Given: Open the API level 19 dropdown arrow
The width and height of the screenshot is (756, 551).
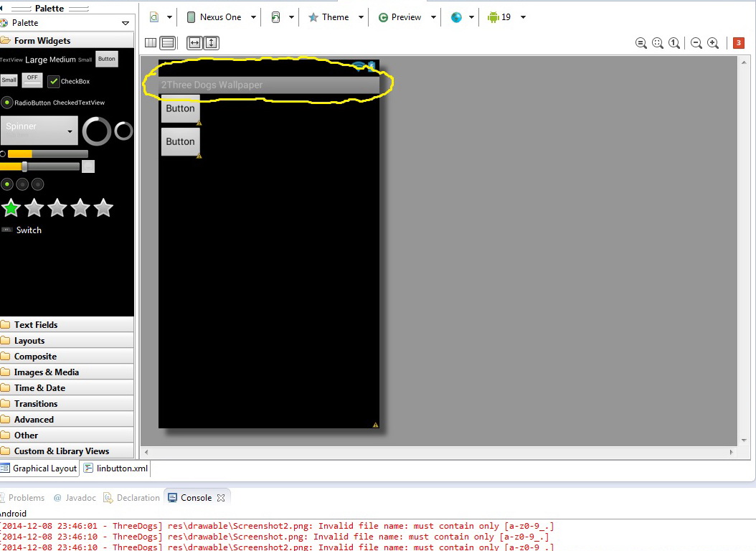Looking at the screenshot, I should click(x=523, y=17).
